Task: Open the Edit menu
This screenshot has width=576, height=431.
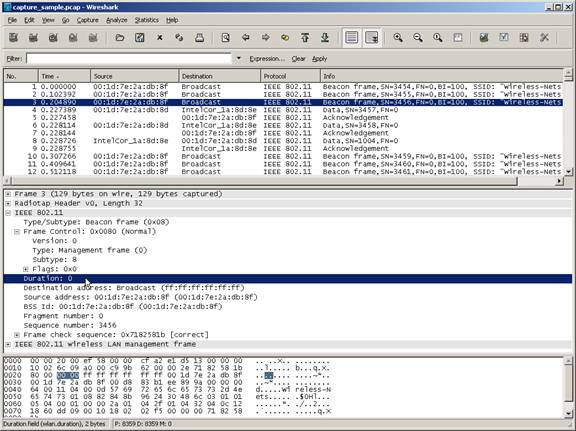Action: pyautogui.click(x=29, y=20)
